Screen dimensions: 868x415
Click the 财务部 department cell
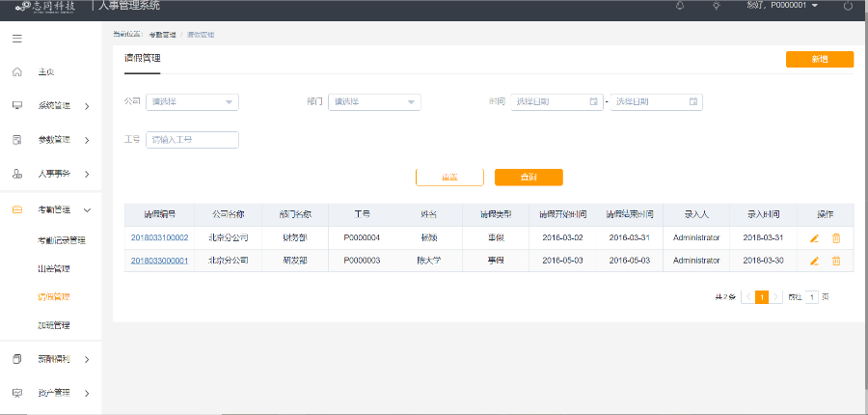295,237
